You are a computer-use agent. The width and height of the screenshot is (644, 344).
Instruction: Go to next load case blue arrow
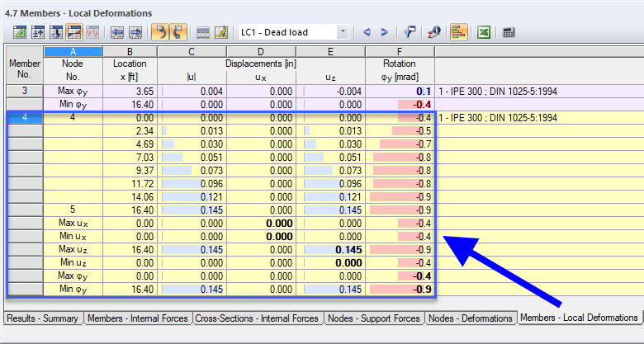[385, 32]
